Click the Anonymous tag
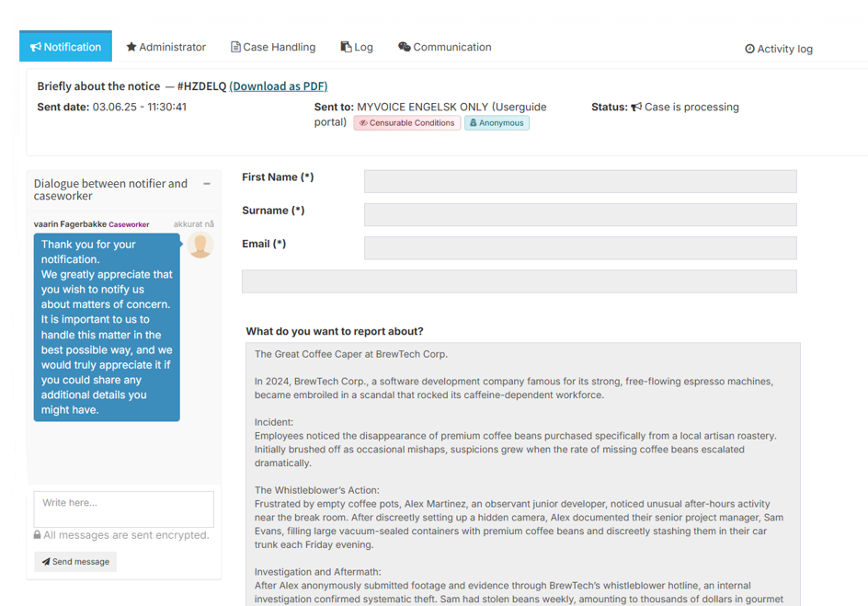This screenshot has width=868, height=606. [497, 123]
